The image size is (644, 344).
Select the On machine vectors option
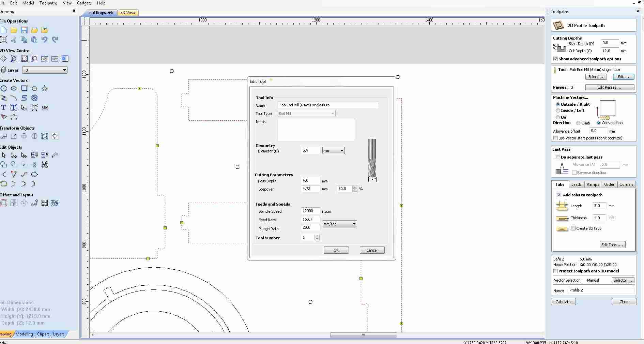click(x=558, y=117)
